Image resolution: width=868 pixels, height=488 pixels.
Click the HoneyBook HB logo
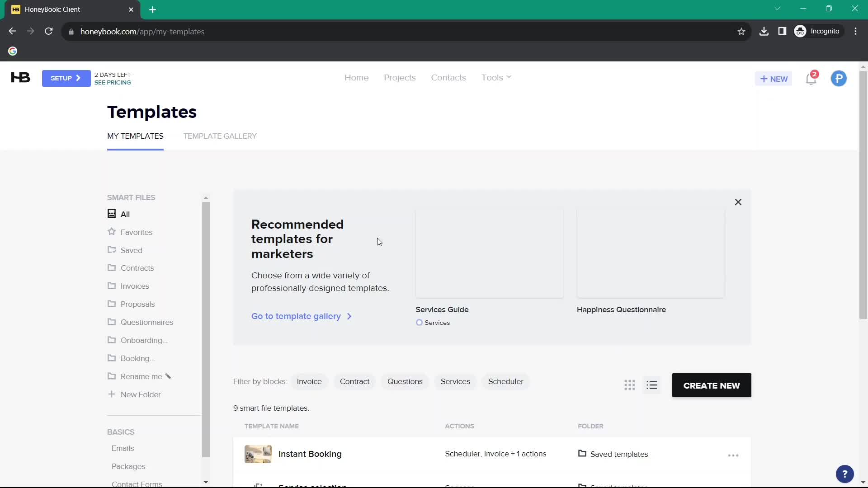pos(20,78)
